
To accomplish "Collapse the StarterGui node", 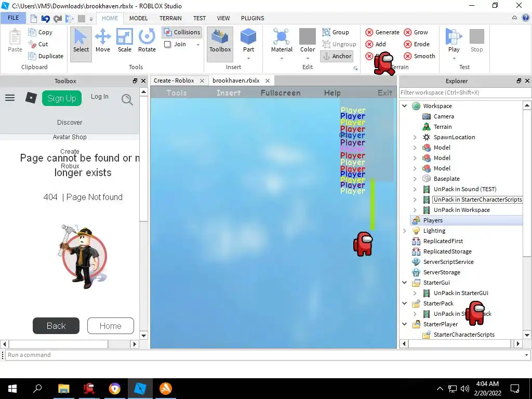I will pos(404,283).
